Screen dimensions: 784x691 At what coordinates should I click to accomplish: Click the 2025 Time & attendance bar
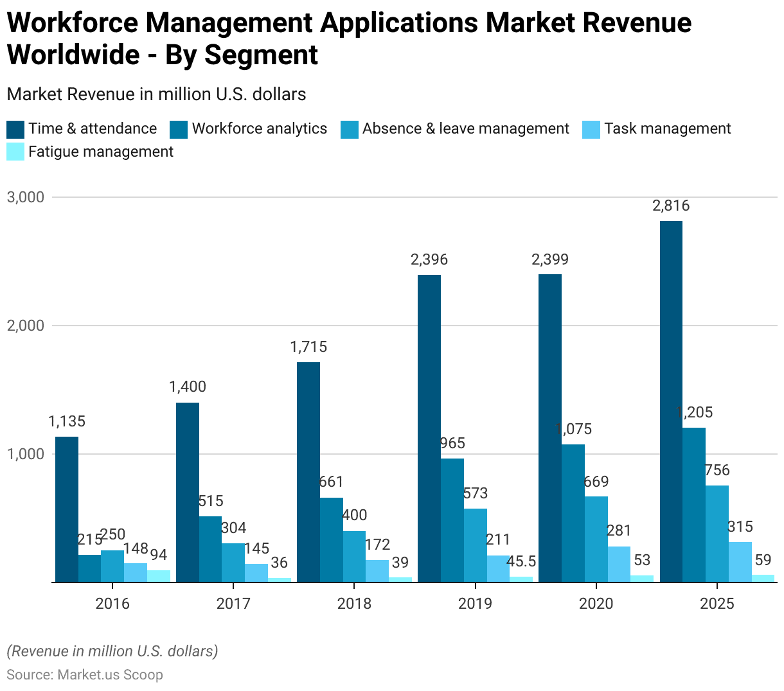[671, 401]
